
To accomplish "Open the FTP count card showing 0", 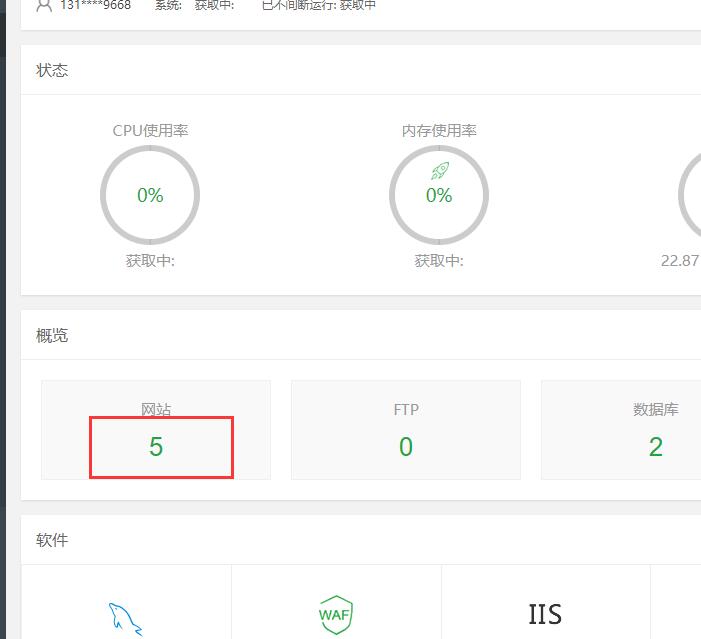I will click(406, 430).
